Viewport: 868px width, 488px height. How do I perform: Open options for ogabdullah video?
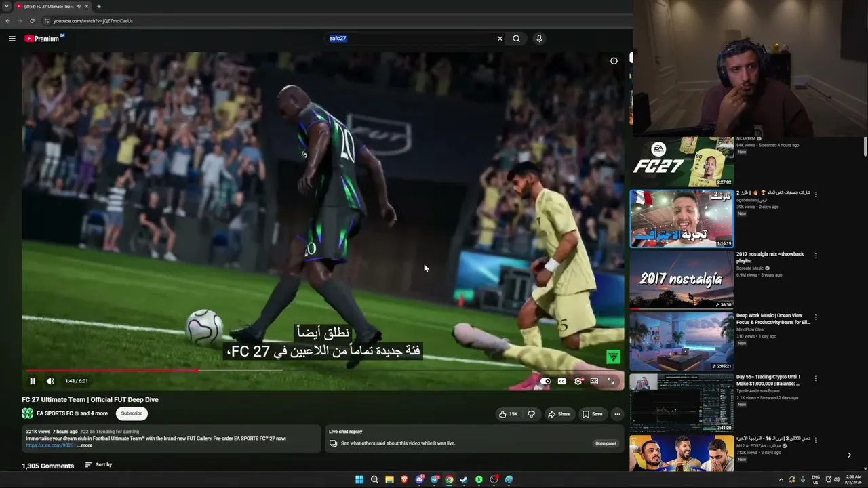click(816, 194)
